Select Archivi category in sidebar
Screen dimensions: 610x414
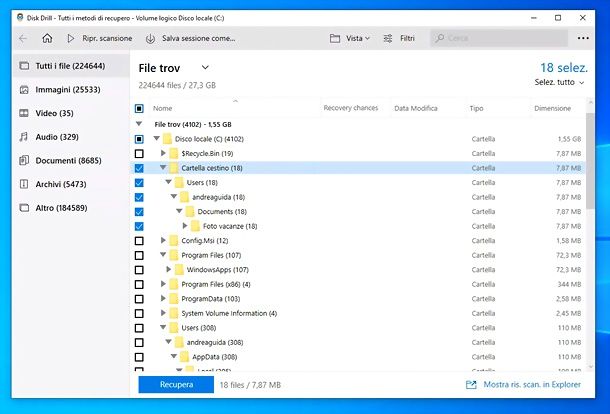click(x=60, y=184)
